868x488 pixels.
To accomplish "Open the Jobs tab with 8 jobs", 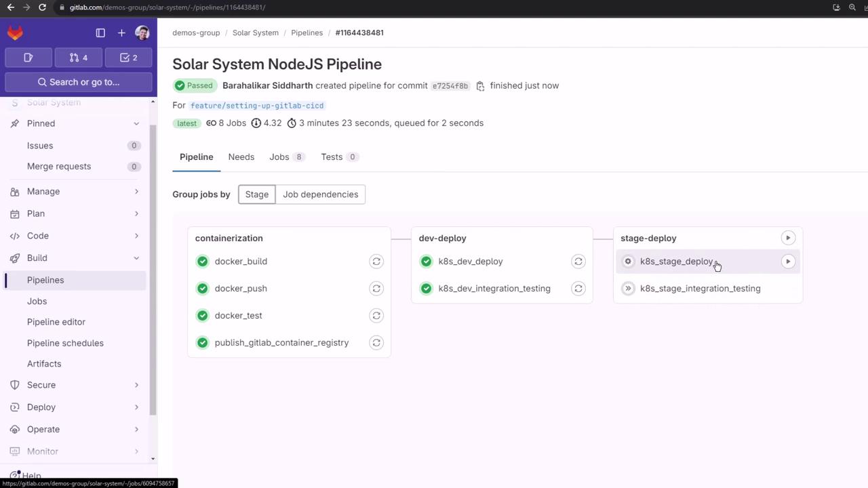I will 285,157.
